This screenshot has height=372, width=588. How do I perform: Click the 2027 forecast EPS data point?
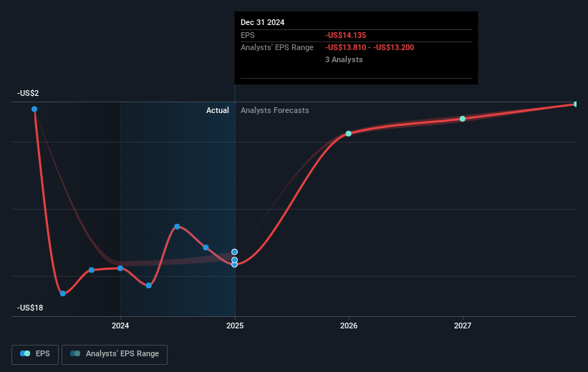pos(463,119)
